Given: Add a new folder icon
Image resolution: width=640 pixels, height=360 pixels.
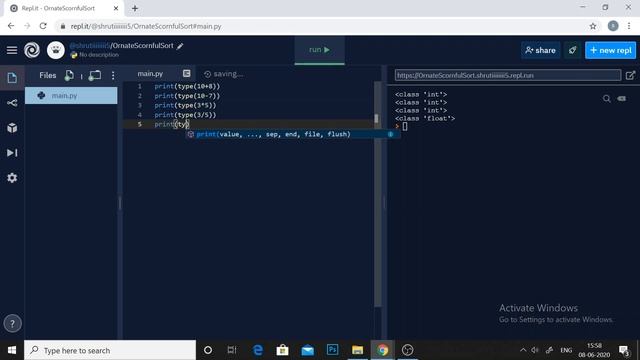Looking at the screenshot, I should (x=95, y=75).
